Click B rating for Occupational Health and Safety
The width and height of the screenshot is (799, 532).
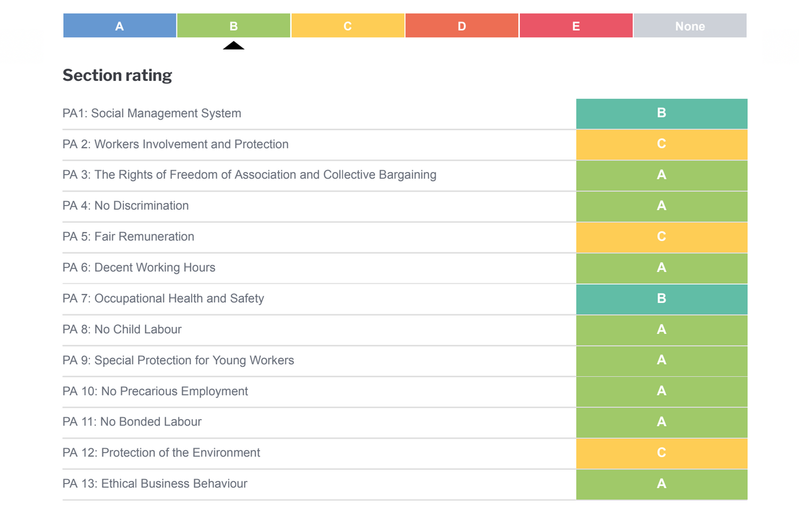(662, 298)
